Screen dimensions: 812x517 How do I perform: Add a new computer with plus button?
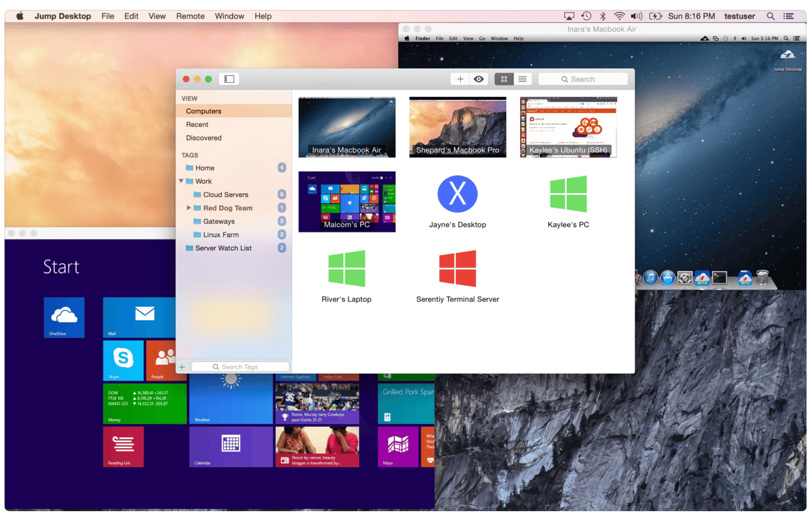pyautogui.click(x=460, y=79)
